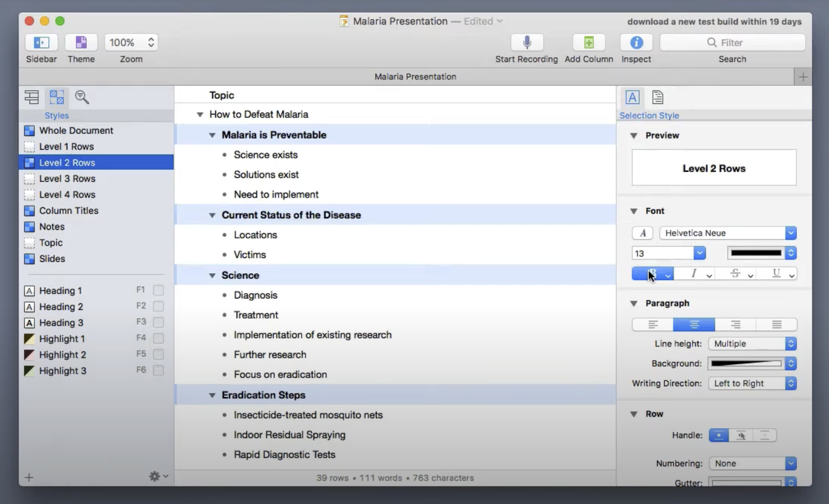Image resolution: width=829 pixels, height=504 pixels.
Task: Toggle Underline in the Font inspector
Action: pyautogui.click(x=777, y=274)
